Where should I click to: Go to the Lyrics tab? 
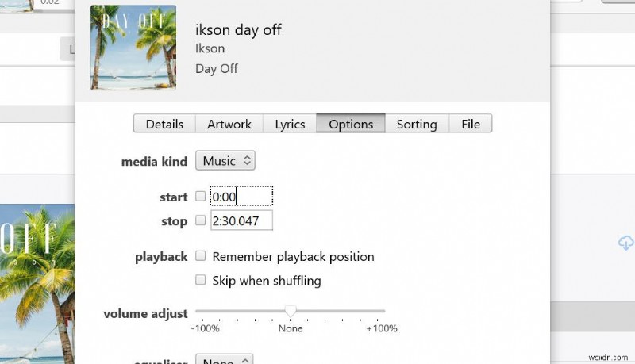point(290,124)
